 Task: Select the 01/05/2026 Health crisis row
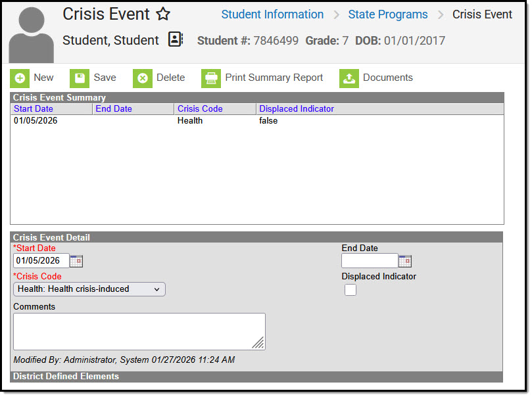[257, 121]
